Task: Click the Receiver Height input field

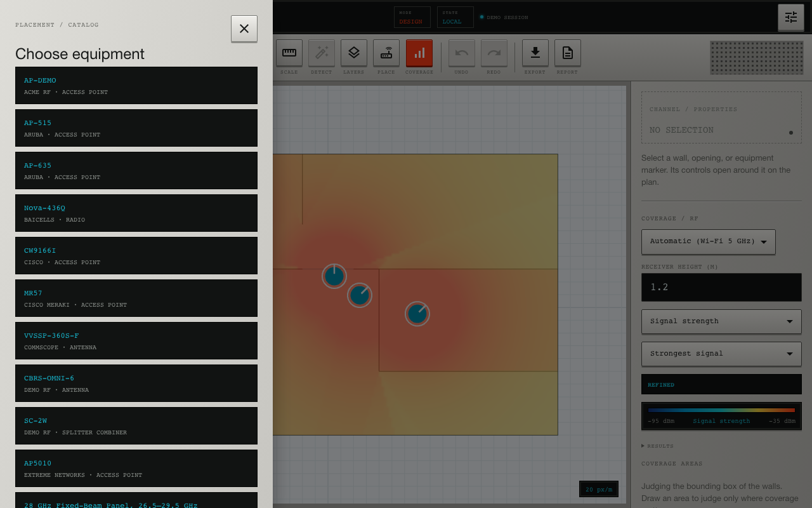Action: coord(721,287)
